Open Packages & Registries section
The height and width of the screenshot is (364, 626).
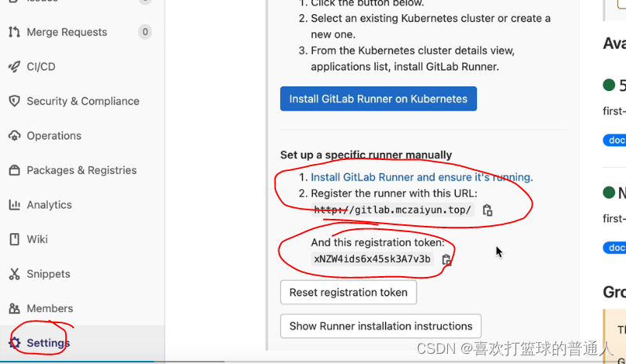(x=80, y=170)
